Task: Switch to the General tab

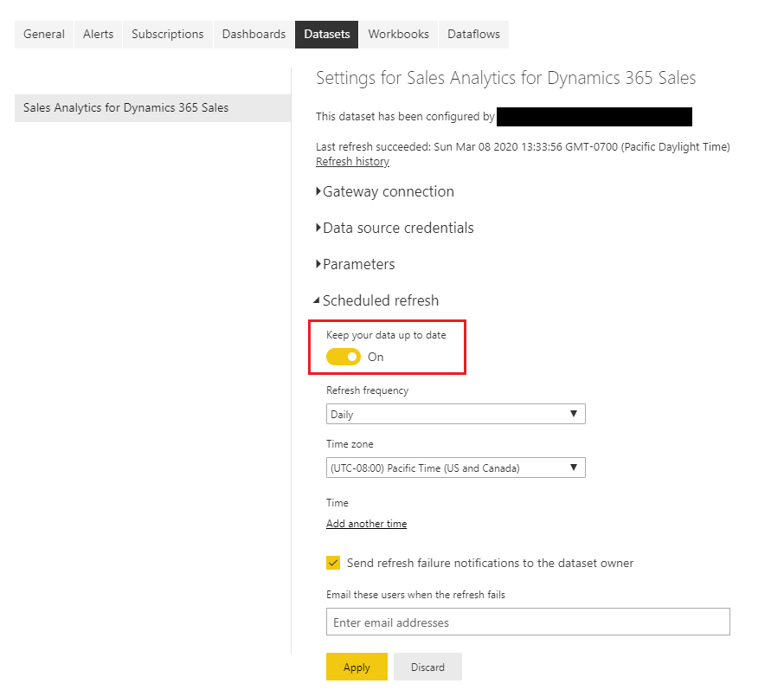Action: tap(44, 35)
